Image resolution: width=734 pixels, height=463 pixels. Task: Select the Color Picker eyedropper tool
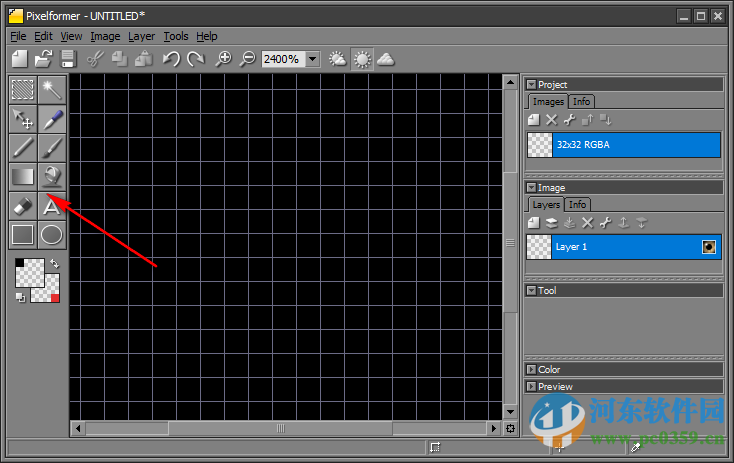(51, 118)
